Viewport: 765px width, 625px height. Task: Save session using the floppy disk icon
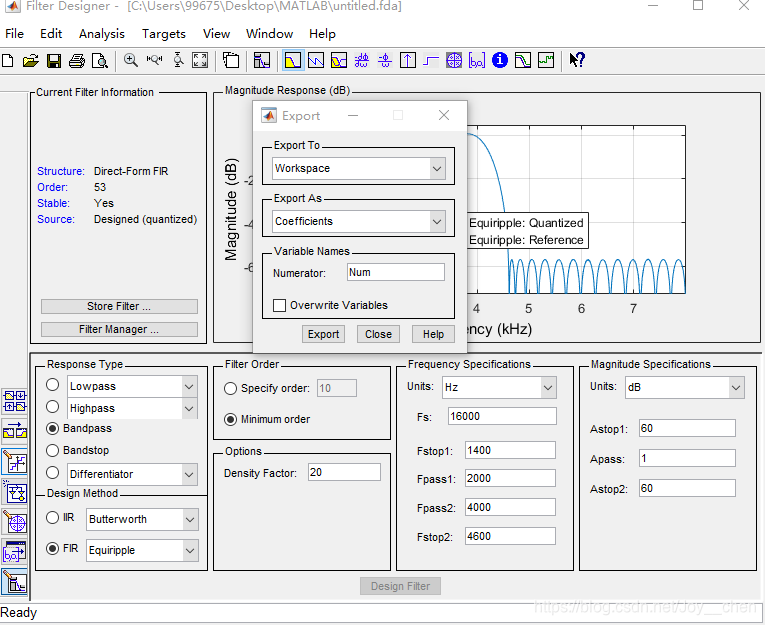[54, 61]
